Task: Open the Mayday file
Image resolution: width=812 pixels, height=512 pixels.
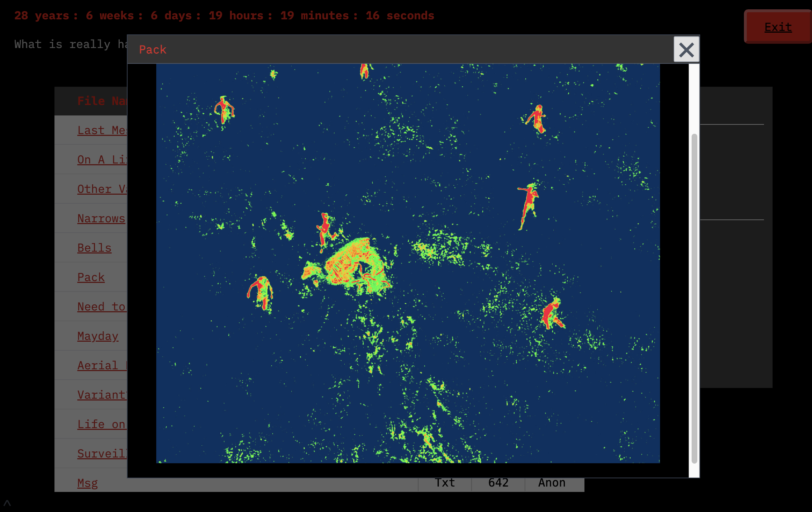Action: coord(97,336)
